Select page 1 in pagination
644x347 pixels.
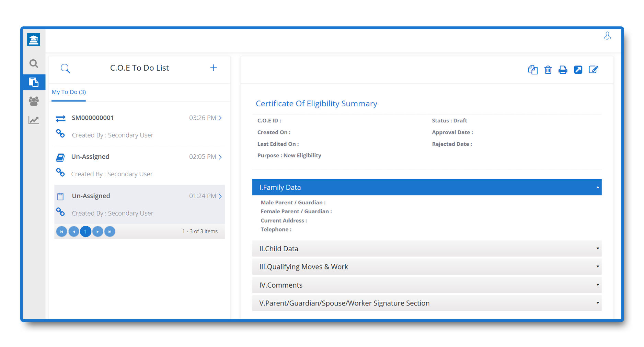pyautogui.click(x=85, y=231)
